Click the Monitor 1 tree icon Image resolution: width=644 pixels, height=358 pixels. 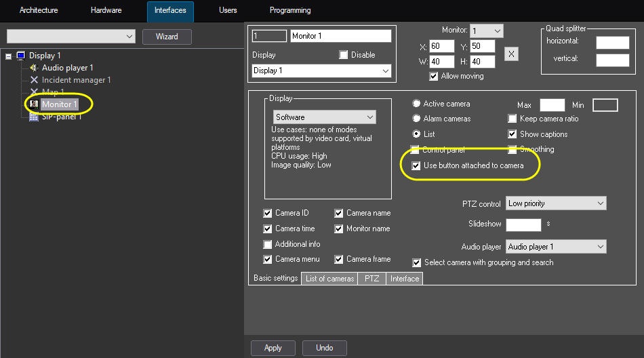point(34,104)
